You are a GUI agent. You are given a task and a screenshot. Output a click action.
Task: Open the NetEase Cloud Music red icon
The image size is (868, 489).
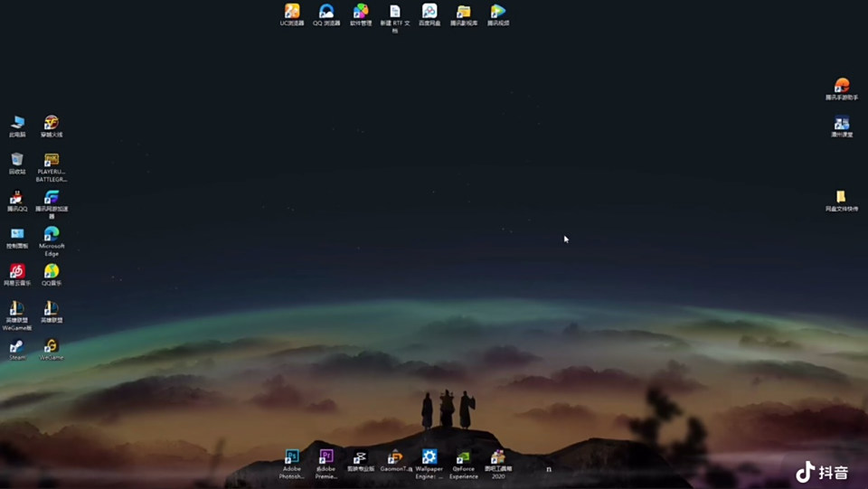(x=17, y=275)
